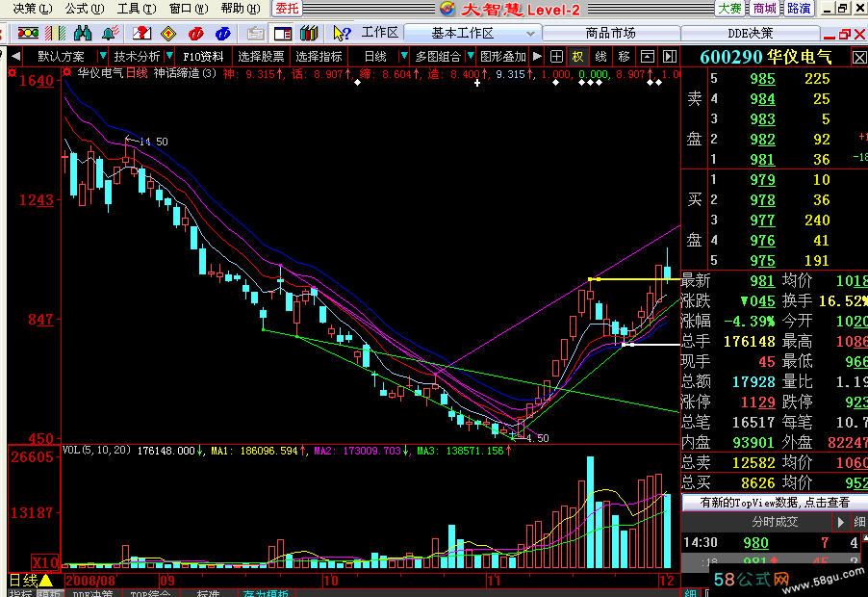This screenshot has height=597, width=868.
Task: Click the 多图组合 button
Action: pos(437,57)
